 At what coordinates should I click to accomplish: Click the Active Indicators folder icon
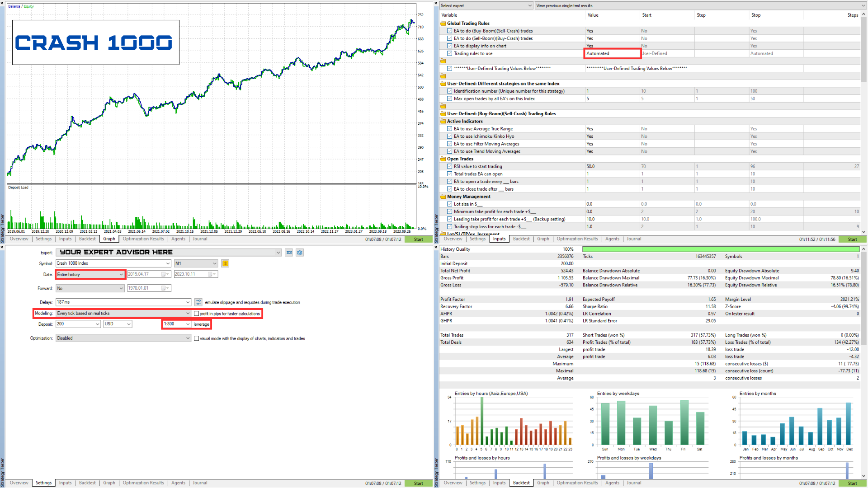pyautogui.click(x=443, y=121)
